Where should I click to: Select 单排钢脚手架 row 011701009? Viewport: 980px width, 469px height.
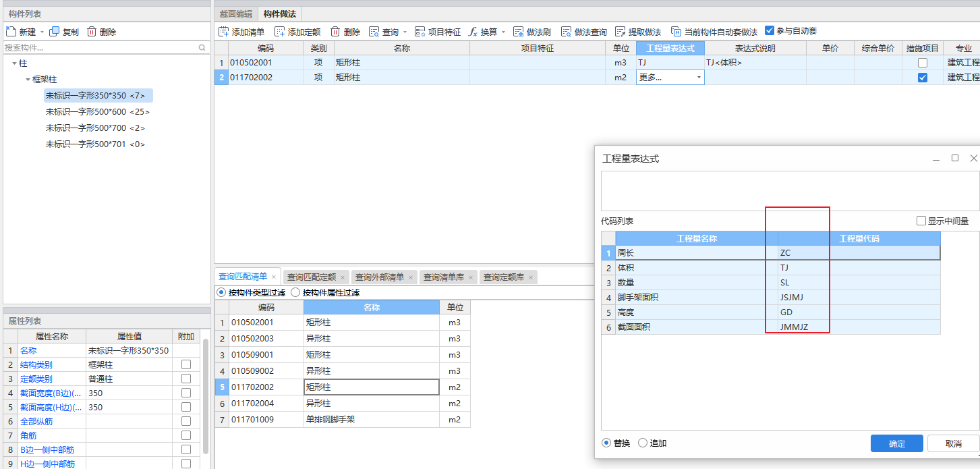tap(343, 420)
